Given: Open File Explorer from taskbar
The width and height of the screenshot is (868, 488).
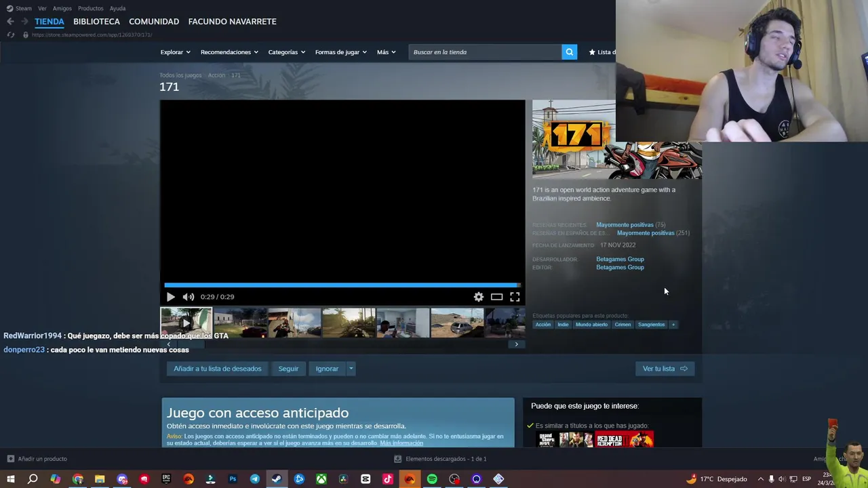Looking at the screenshot, I should click(x=100, y=479).
